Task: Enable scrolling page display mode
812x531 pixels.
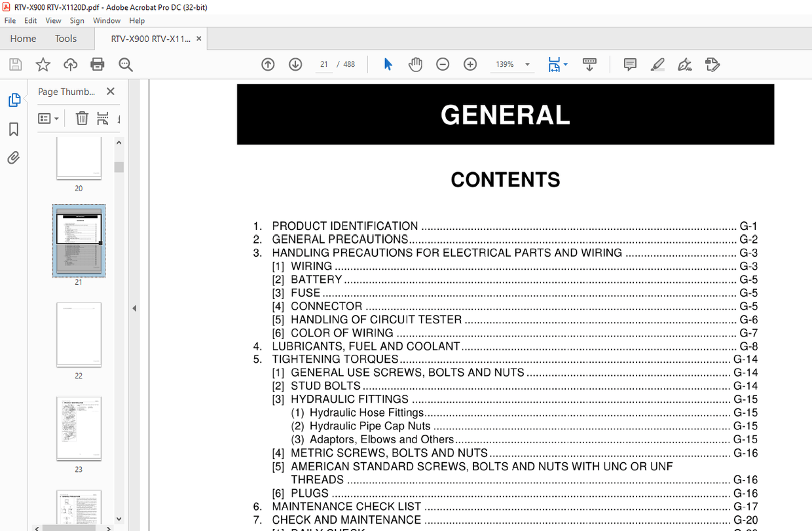Action: (x=589, y=64)
